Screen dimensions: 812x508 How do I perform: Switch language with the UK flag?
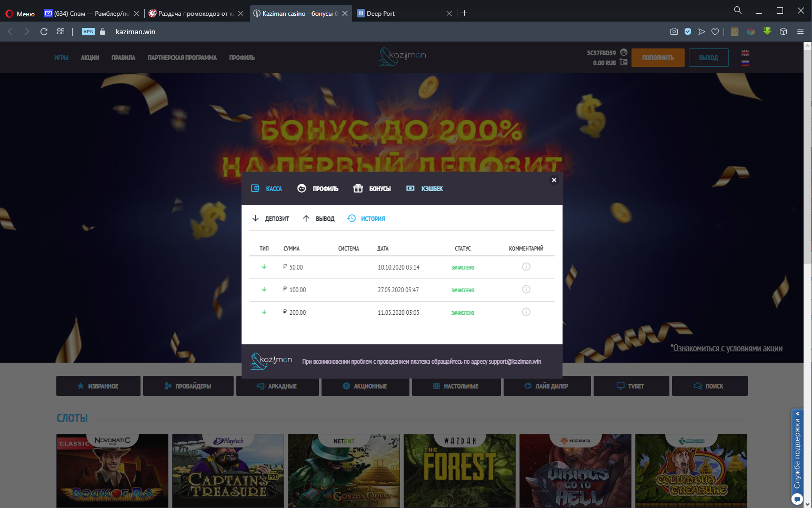click(745, 53)
